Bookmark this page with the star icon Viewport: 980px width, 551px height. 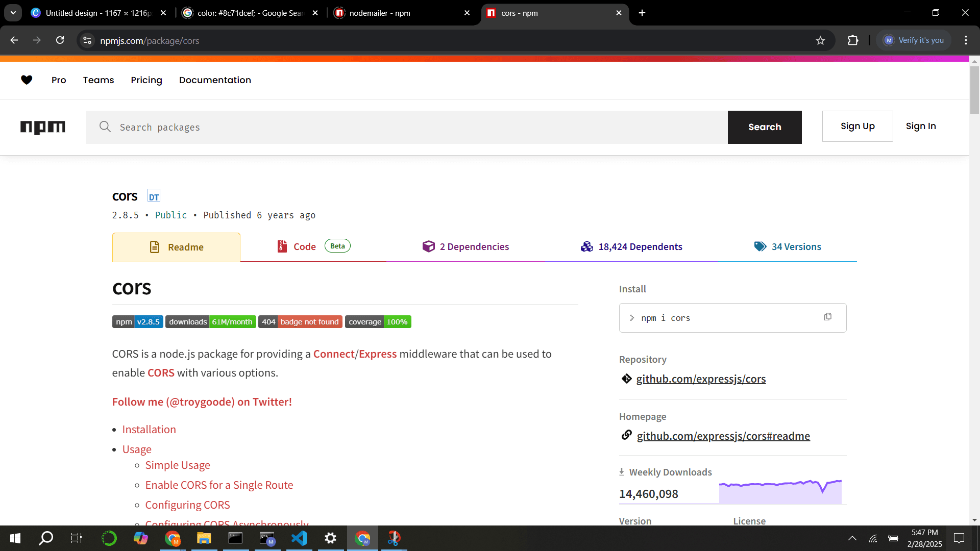[x=820, y=40]
